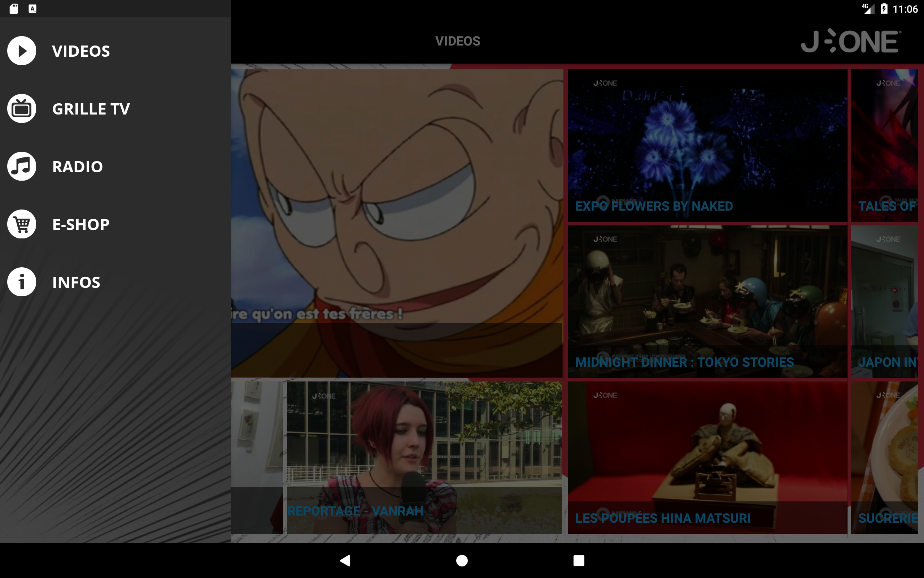
Task: Tap the Android recent apps button
Action: pyautogui.click(x=579, y=560)
